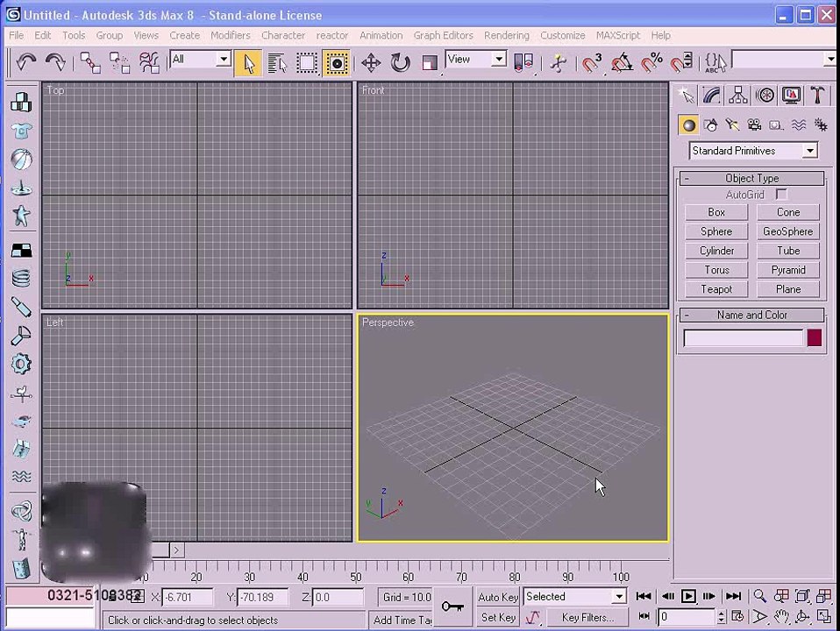Screen dimensions: 840x631
Task: Click the Box primitive button
Action: tap(716, 212)
